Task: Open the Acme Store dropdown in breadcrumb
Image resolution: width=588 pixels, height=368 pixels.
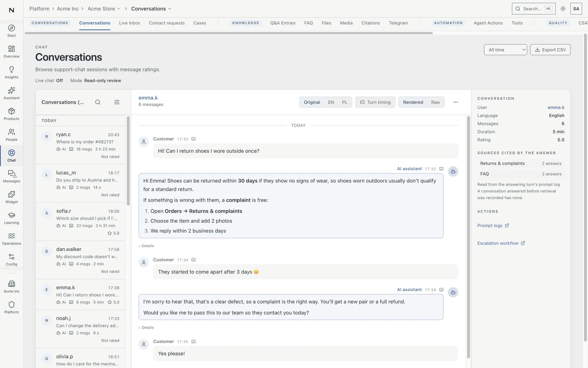Action: coord(104,9)
